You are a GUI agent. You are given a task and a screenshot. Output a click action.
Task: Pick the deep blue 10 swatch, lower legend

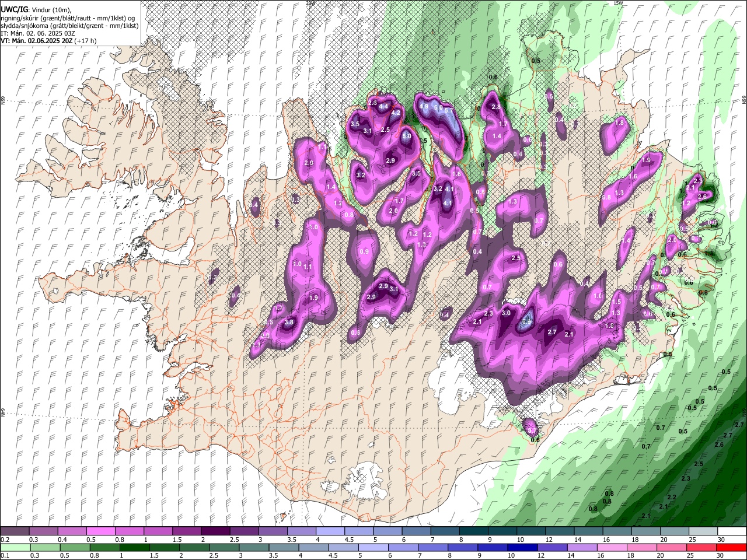(x=522, y=547)
